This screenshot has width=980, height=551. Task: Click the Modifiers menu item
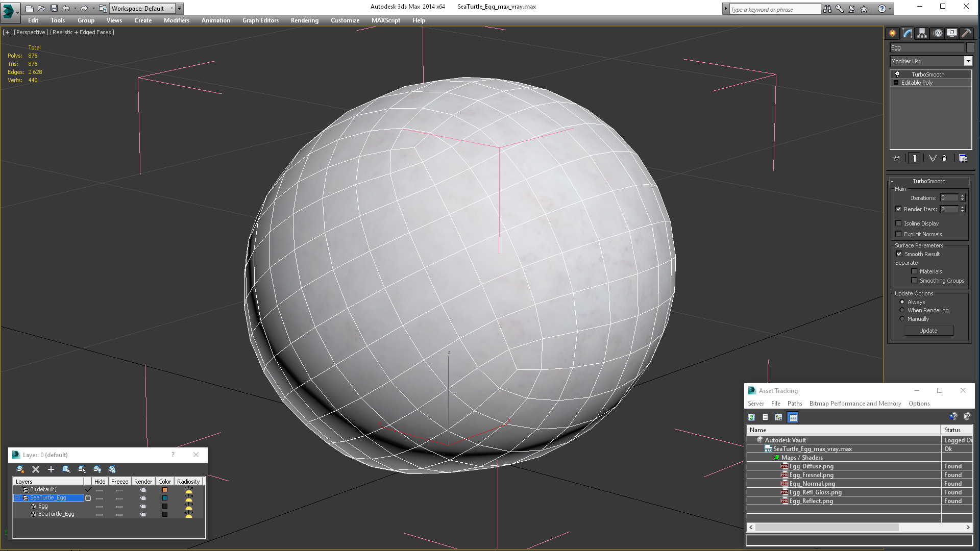pos(176,20)
